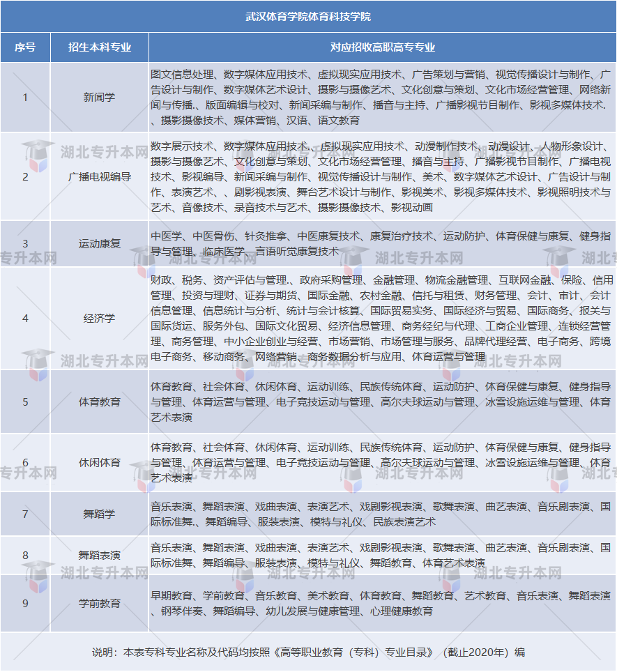Select the 学前教育 major cell in row 9
Viewport: 617px width, 672px height.
100,604
